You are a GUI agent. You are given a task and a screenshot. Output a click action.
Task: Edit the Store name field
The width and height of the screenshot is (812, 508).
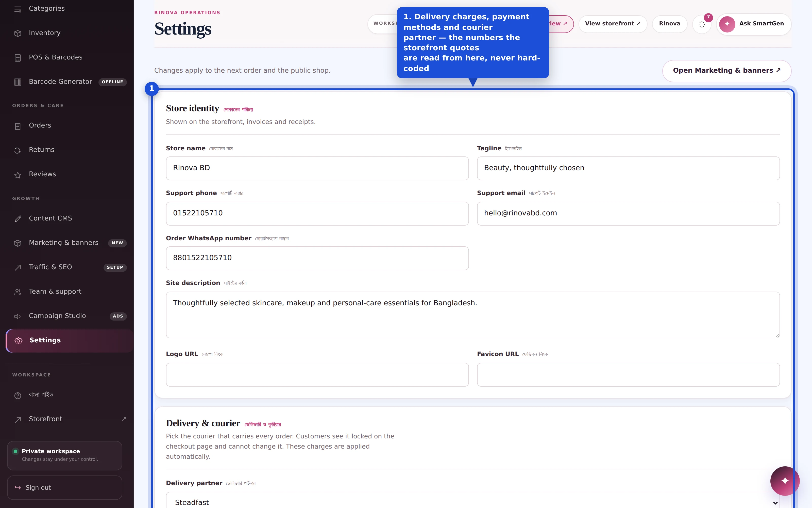coord(317,168)
